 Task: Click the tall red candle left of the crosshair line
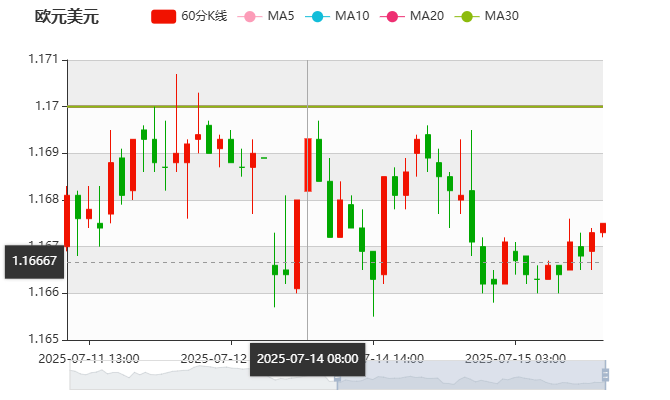point(297,244)
